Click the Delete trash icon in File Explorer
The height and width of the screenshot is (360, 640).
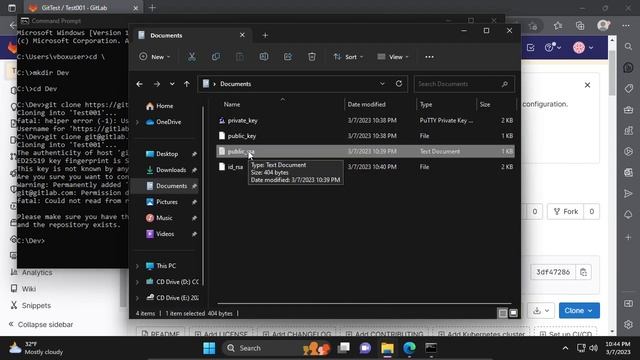point(312,57)
